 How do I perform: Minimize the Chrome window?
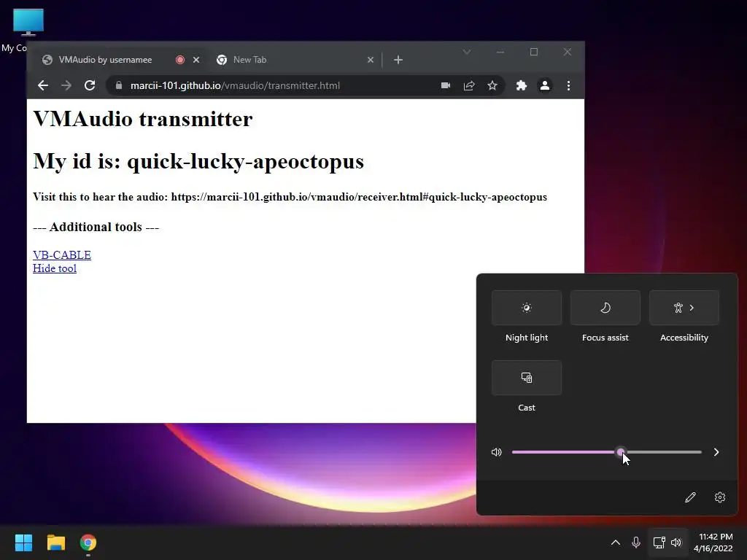tap(500, 52)
